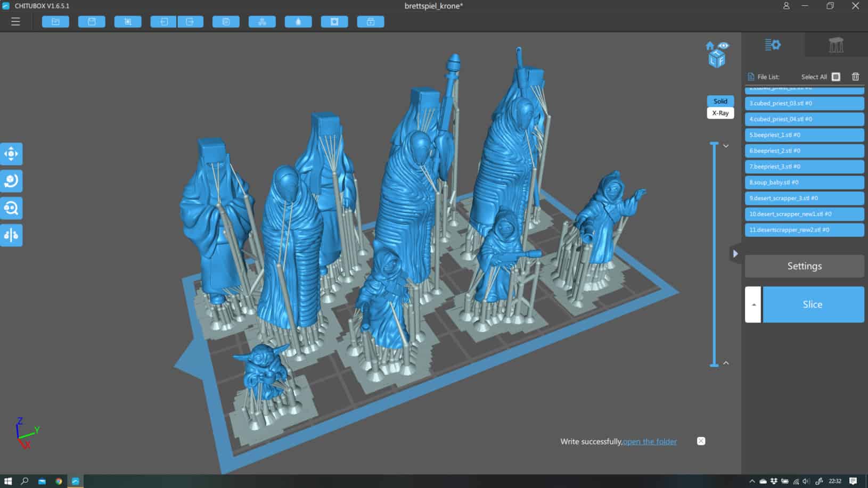The height and width of the screenshot is (488, 868).
Task: Select the Scale tool in the left sidebar
Action: 11,208
